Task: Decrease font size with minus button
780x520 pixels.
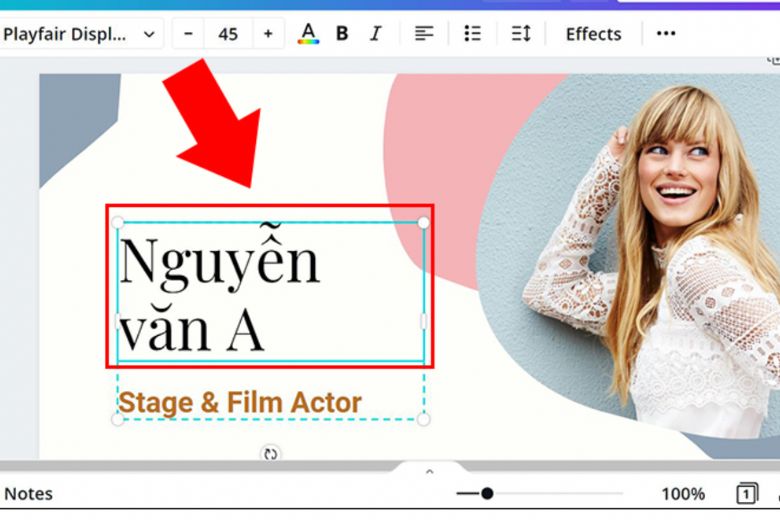Action: pyautogui.click(x=189, y=34)
